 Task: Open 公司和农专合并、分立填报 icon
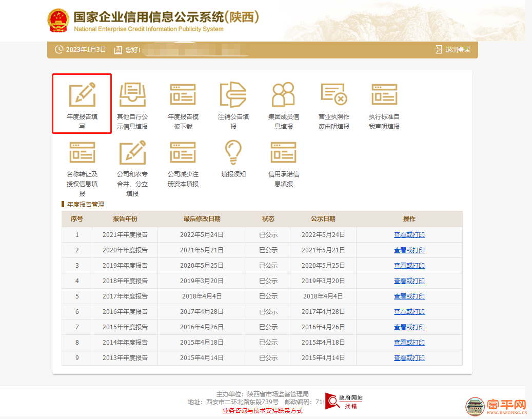click(132, 152)
